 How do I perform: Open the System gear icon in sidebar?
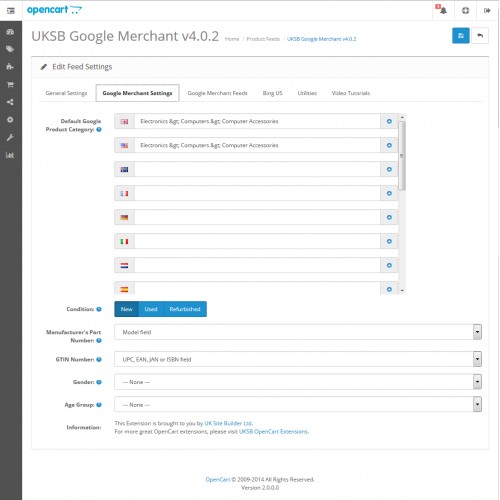pos(10,120)
